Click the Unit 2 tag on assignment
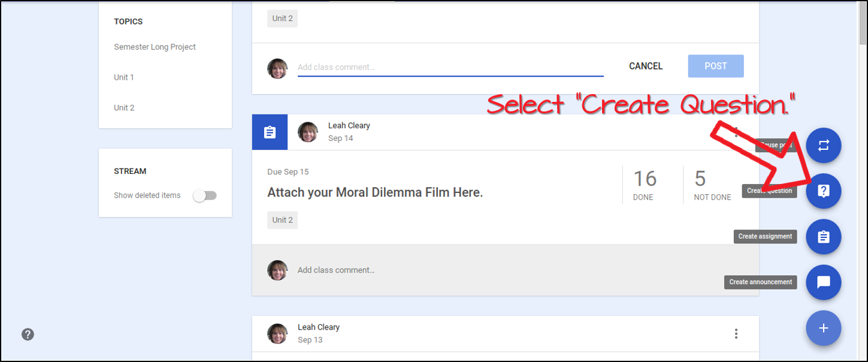Viewport: 868px width, 362px height. coord(282,220)
